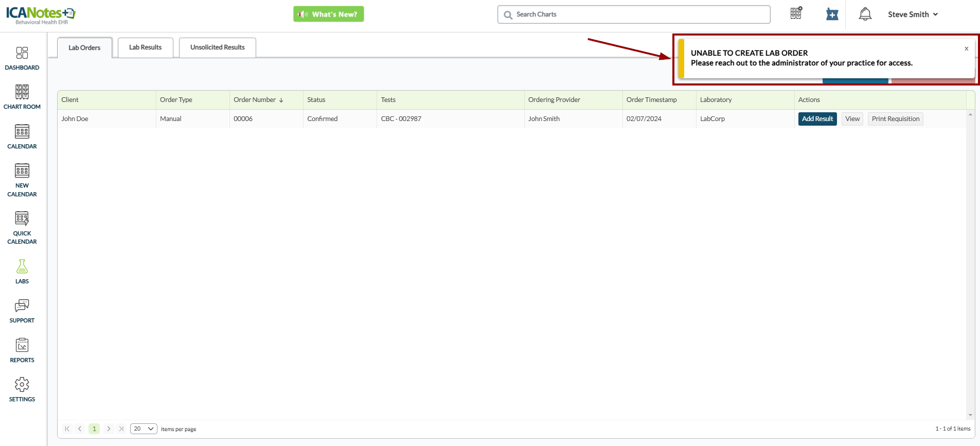980x446 pixels.
Task: Switch to the Lab Results tab
Action: [145, 47]
